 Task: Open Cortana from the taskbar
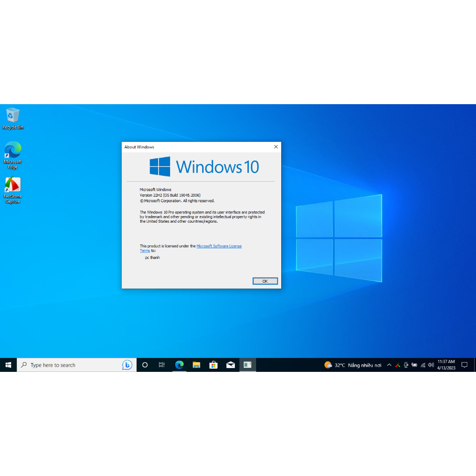[x=145, y=365]
